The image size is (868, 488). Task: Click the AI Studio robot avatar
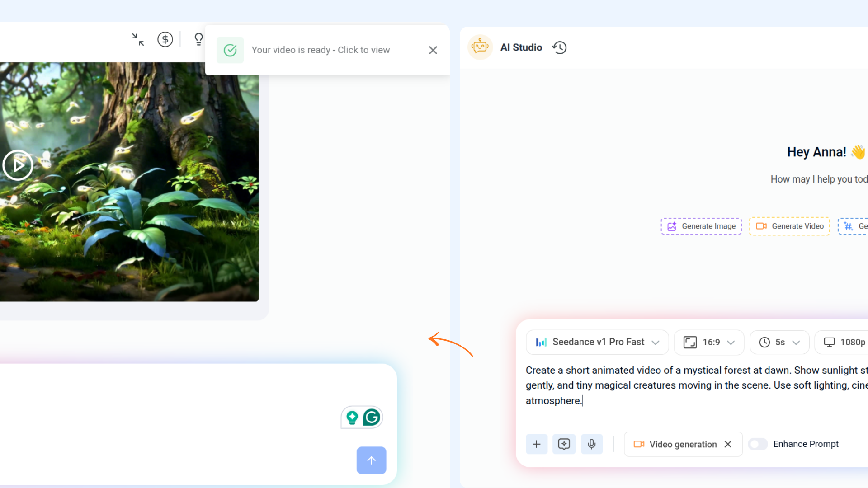(x=480, y=47)
